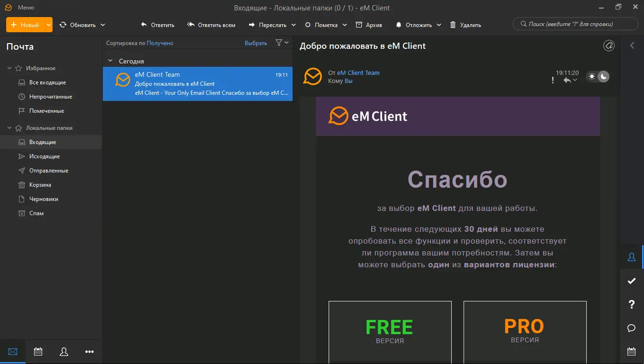Click the Новый compose button

25,25
